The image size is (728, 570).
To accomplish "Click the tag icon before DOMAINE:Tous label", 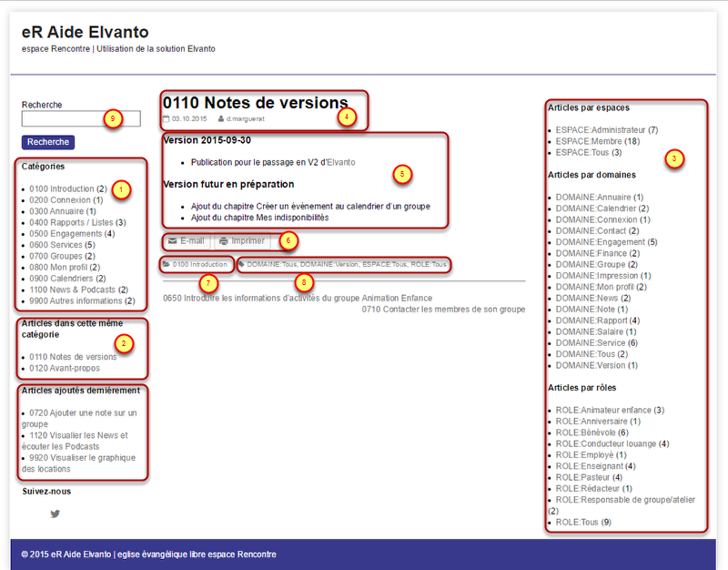I will click(x=242, y=264).
